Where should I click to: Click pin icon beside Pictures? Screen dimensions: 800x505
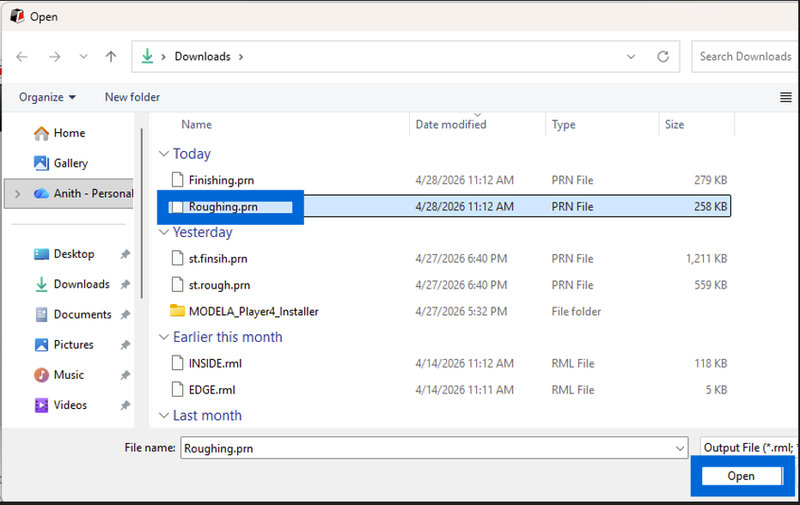coord(125,345)
